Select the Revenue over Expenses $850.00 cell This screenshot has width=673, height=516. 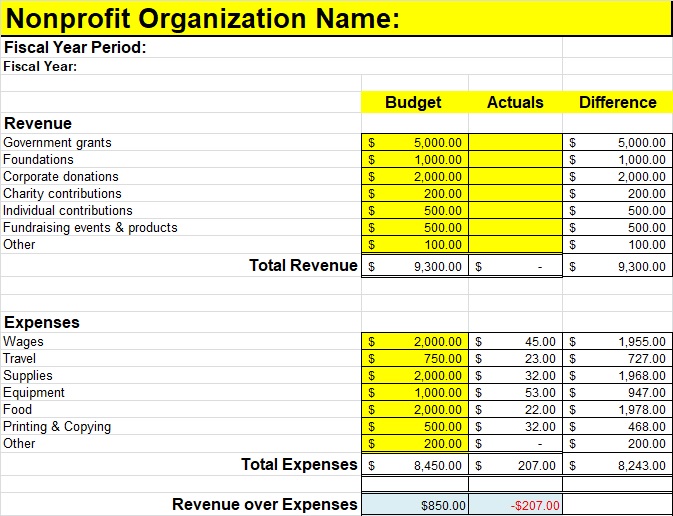[x=413, y=505]
